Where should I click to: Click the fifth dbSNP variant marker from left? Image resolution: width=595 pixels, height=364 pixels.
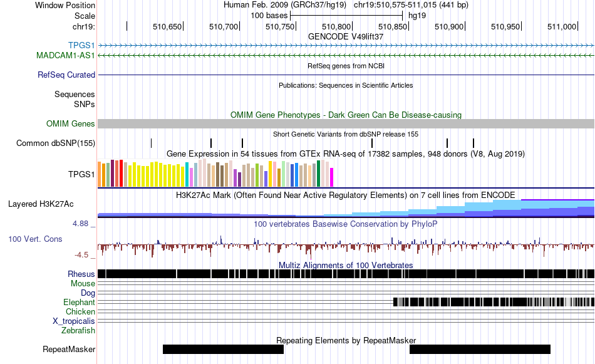click(x=447, y=143)
